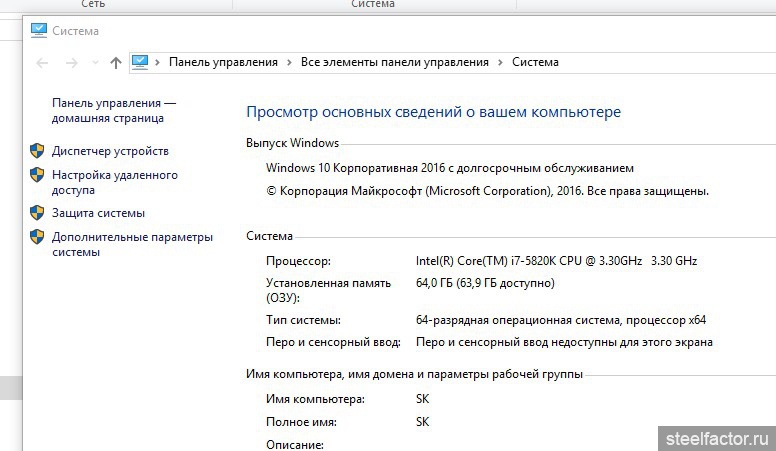Click the Процессор: label
This screenshot has width=776, height=451.
[x=298, y=261]
